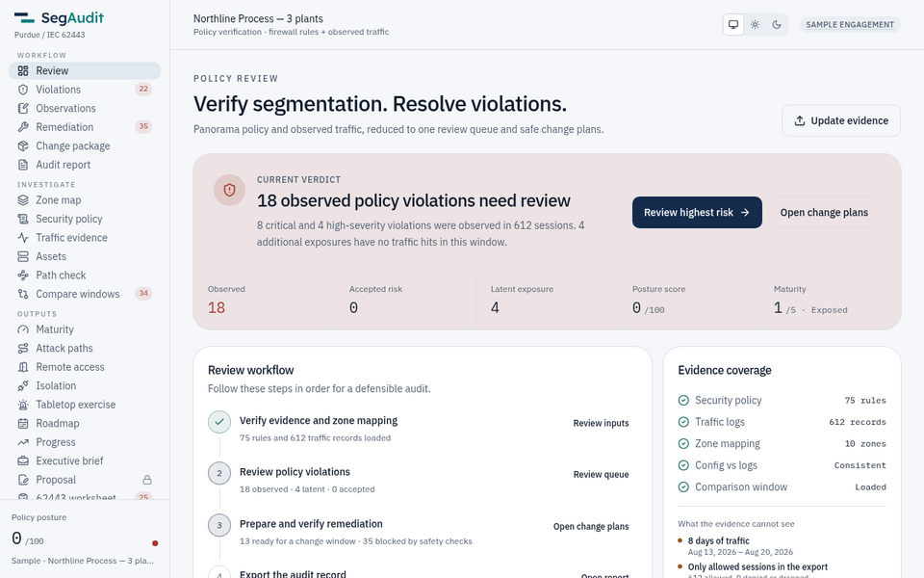
Task: Click the SegAudit logo icon
Action: [x=24, y=17]
